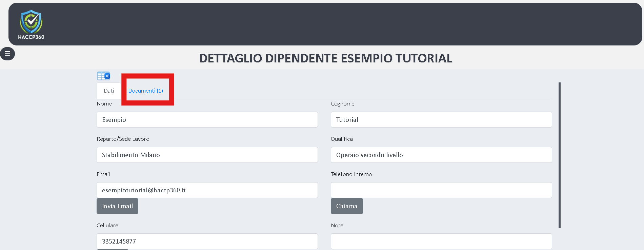
Task: Click the Dettaglio Dipendente page heading
Action: click(325, 58)
